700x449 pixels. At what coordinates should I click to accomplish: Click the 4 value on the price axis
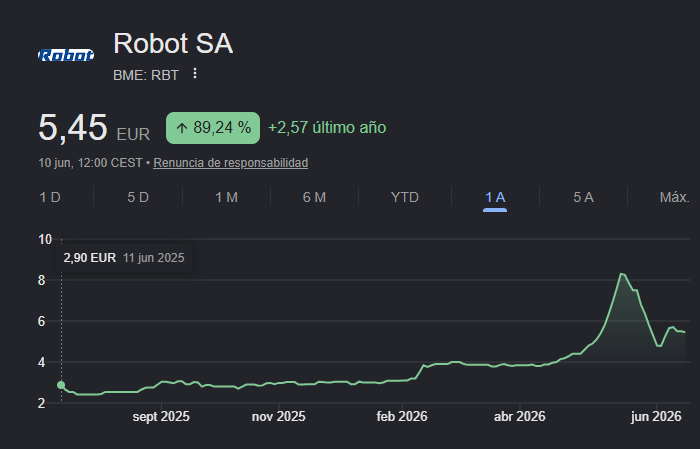point(42,362)
